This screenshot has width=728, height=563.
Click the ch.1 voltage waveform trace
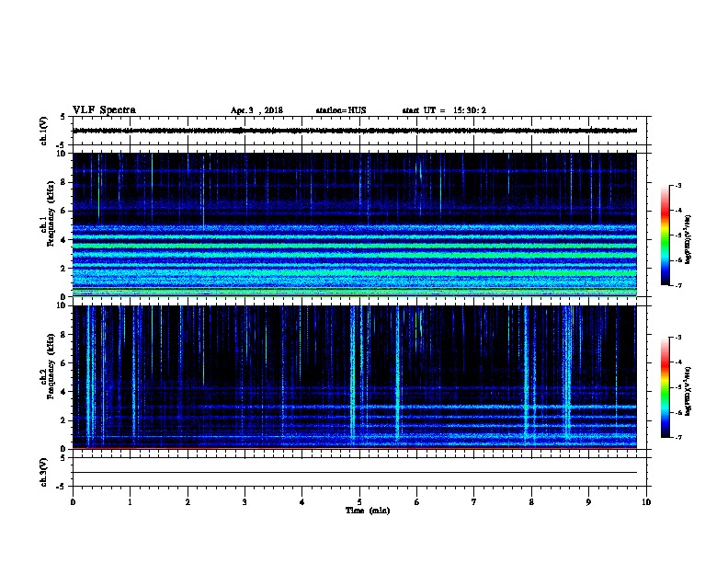(355, 131)
